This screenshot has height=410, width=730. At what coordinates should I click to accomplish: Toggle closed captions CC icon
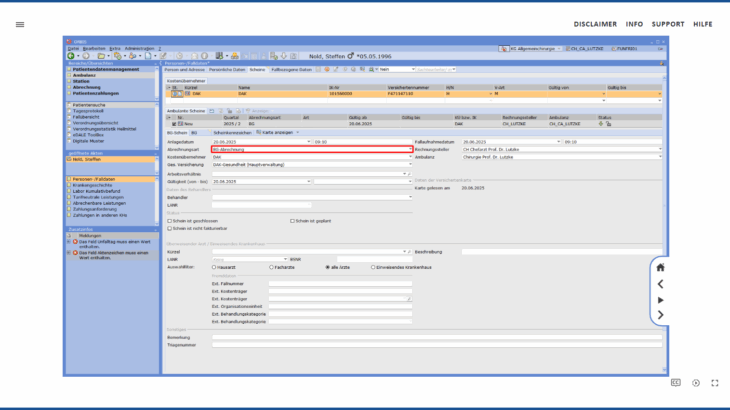click(676, 382)
